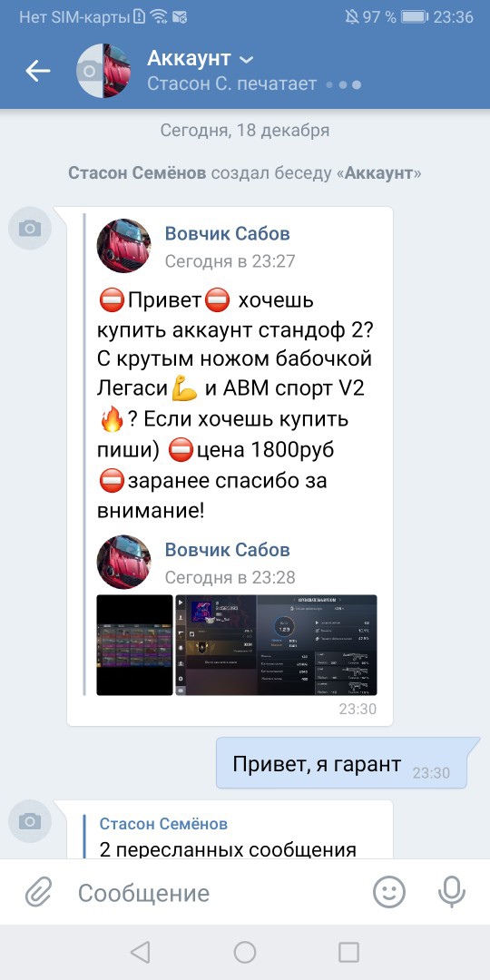Open Стасон Семёнов sender name link
490x980 pixels.
[163, 824]
